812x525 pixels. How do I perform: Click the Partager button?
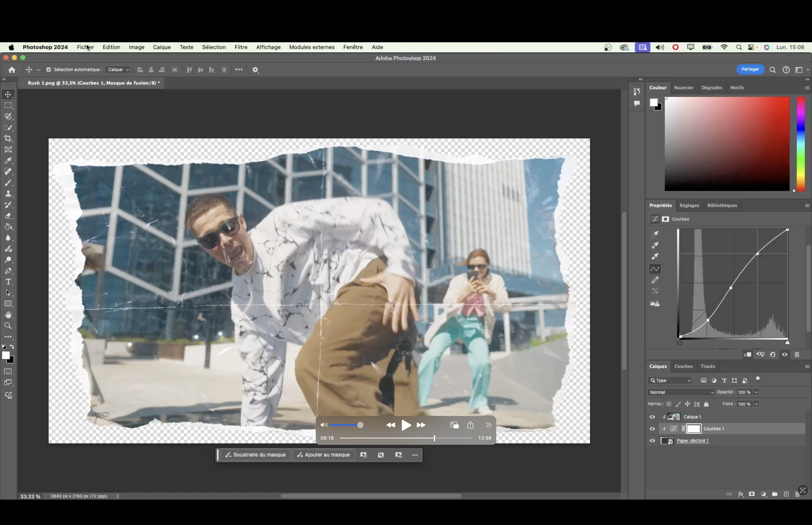point(750,69)
